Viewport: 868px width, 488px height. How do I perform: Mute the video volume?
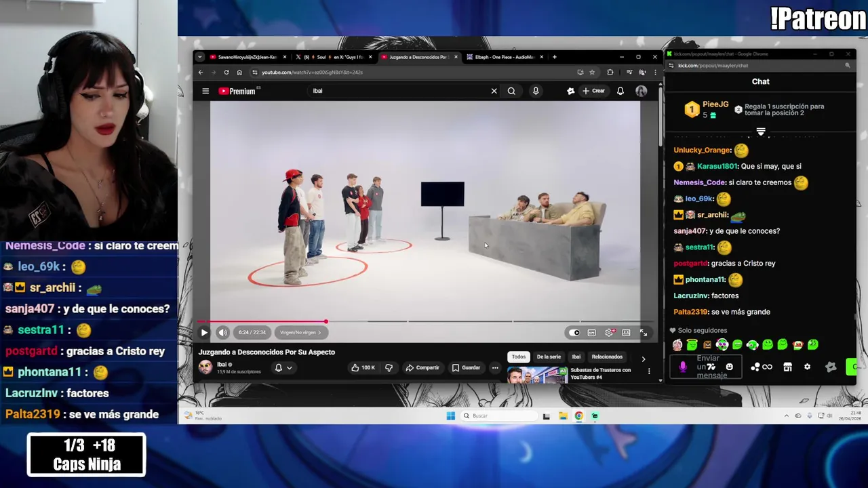coord(222,333)
